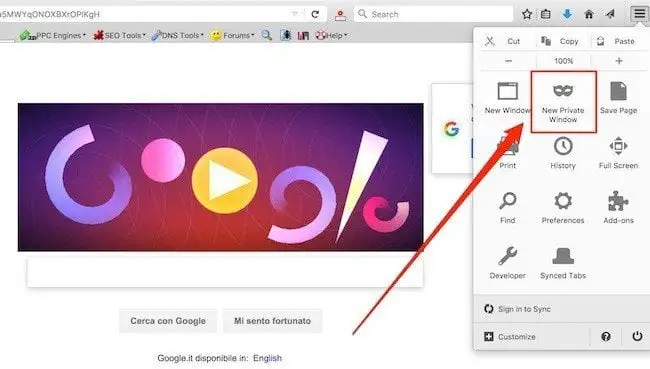Play the Google Doodle
The image size is (650, 369).
(x=225, y=181)
